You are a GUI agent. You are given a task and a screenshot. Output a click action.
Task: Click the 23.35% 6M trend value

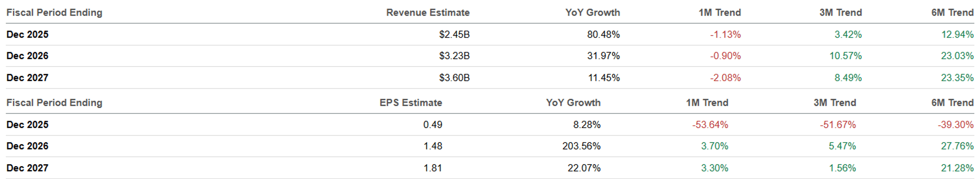[957, 78]
